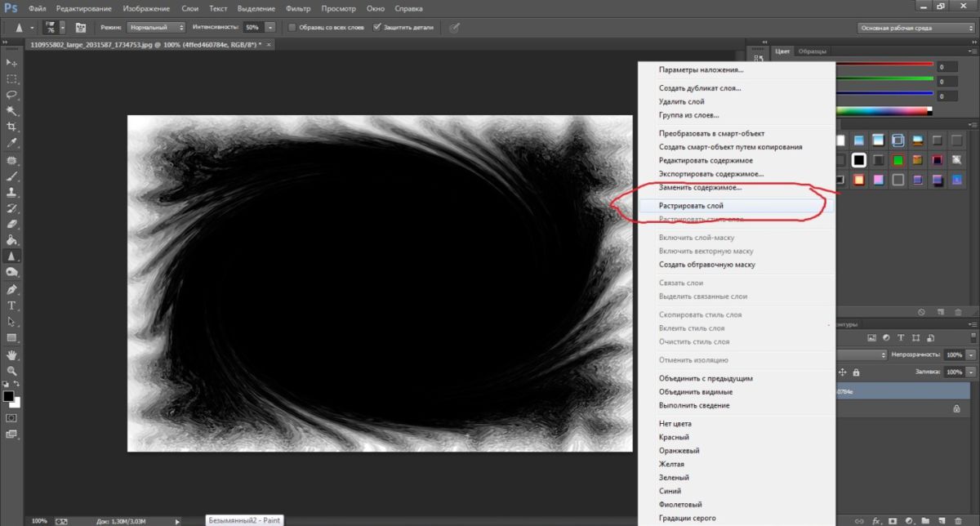Enable 'Образец со всех слоев' checkbox
This screenshot has height=526, width=980.
click(x=292, y=27)
